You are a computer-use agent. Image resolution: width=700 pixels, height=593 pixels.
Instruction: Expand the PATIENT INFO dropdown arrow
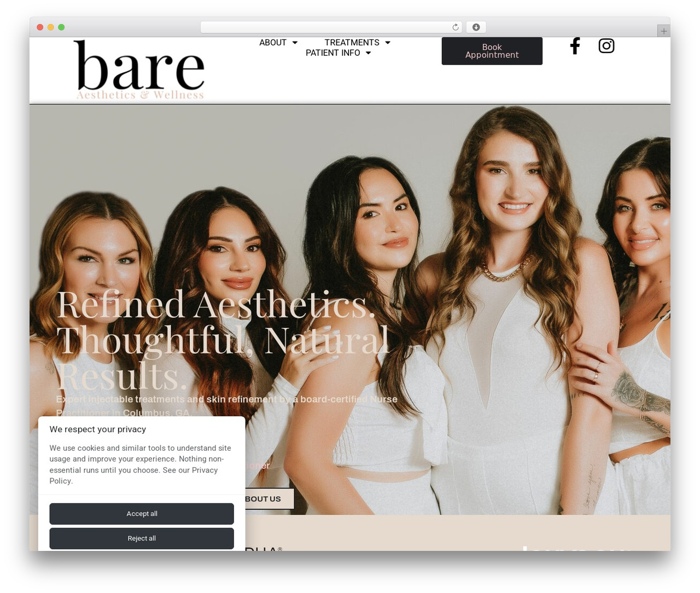tap(368, 53)
